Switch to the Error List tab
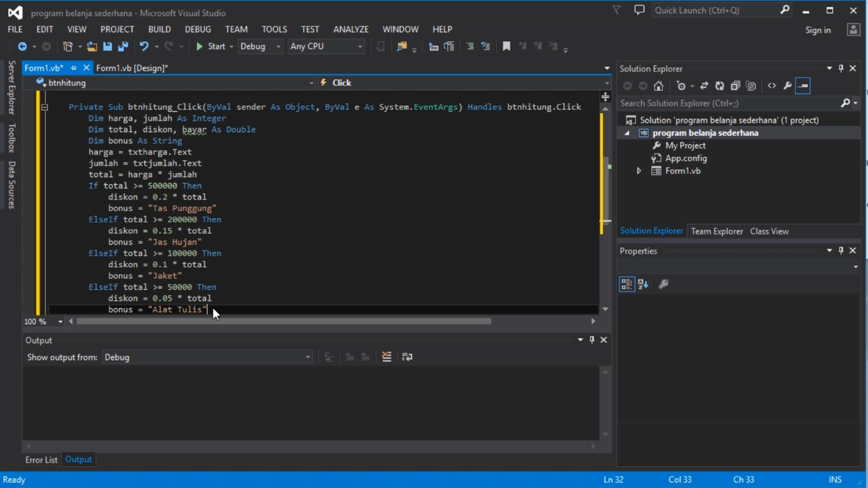 pos(41,459)
